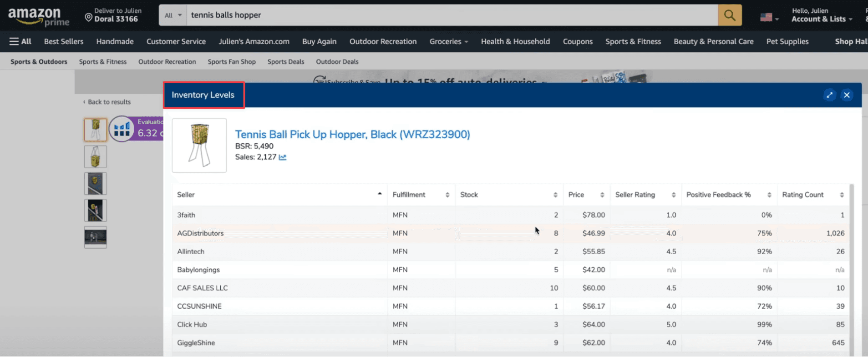The width and height of the screenshot is (868, 357).
Task: Open Best Sellers in the nav bar
Action: pyautogui.click(x=64, y=41)
